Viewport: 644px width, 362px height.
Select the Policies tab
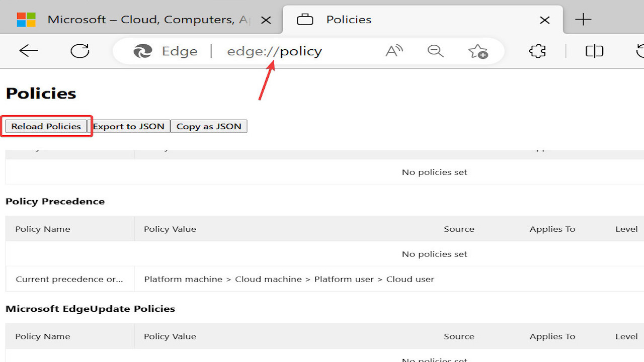pyautogui.click(x=348, y=19)
